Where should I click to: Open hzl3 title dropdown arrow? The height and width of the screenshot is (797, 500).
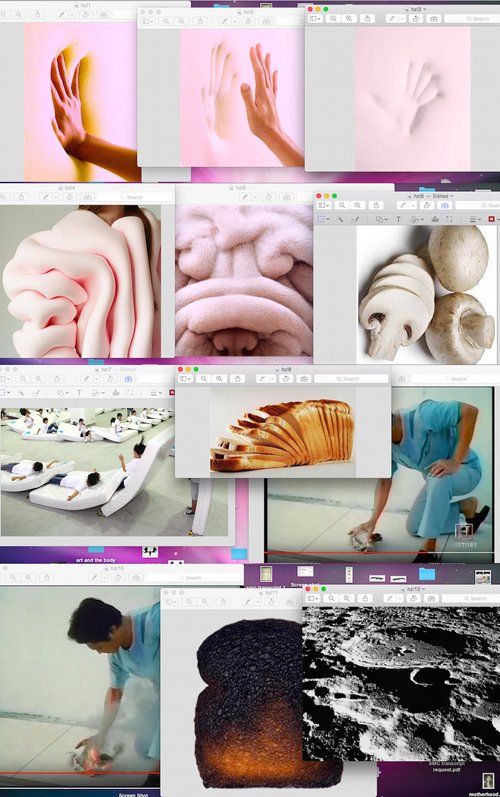(425, 9)
